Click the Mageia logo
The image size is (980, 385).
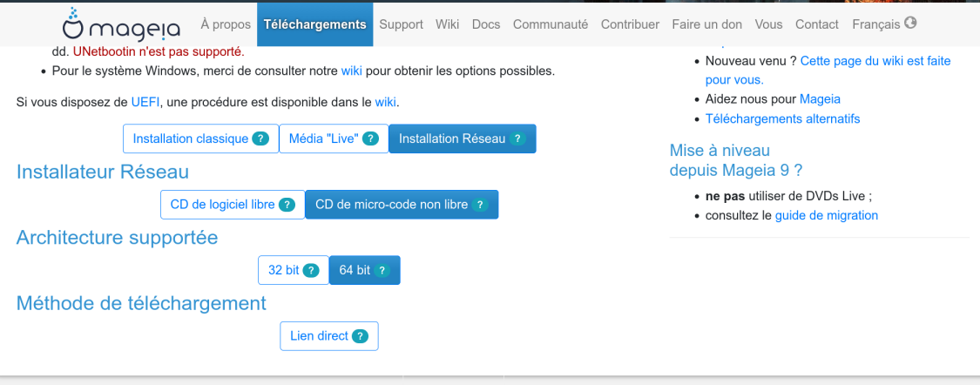point(121,24)
